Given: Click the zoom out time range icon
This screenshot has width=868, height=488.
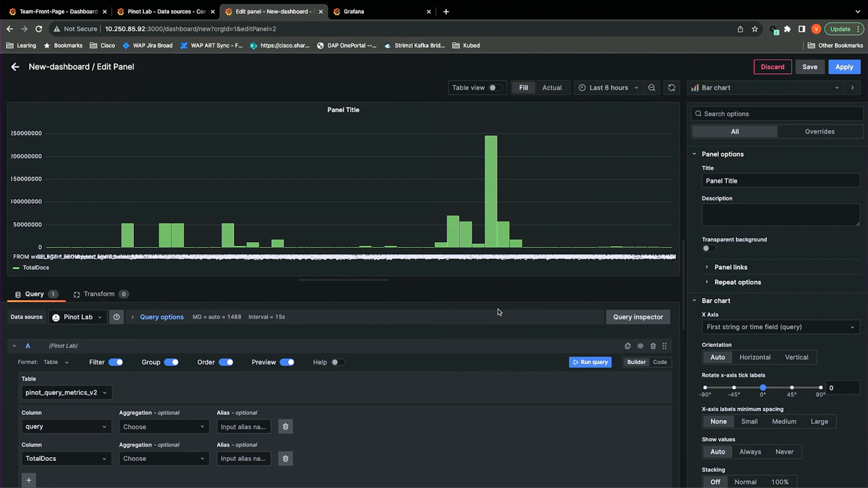Looking at the screenshot, I should 652,88.
